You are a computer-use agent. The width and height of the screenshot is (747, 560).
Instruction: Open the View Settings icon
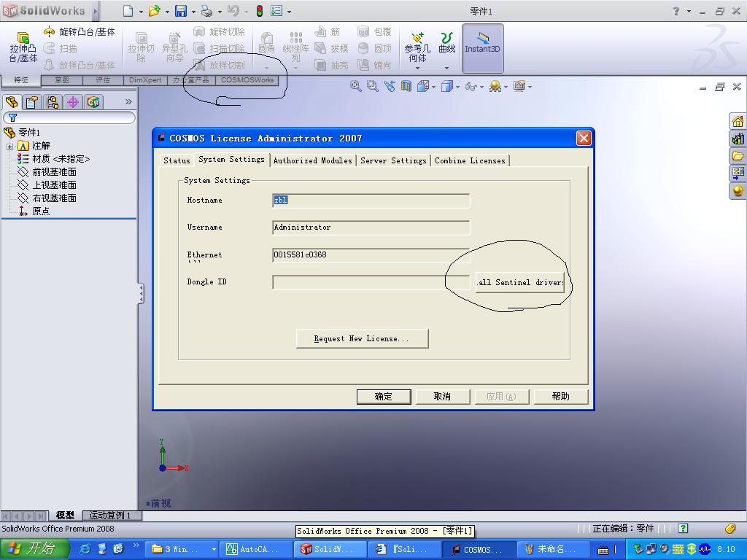click(519, 86)
